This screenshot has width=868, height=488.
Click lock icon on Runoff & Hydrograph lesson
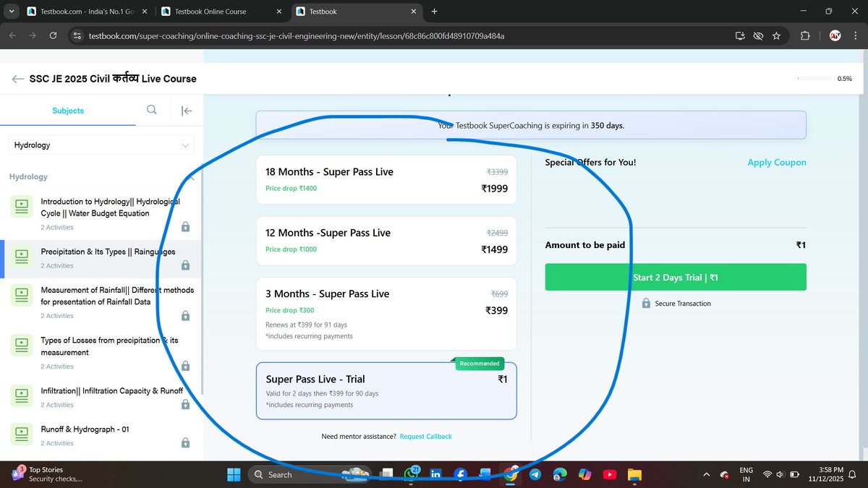coord(186,443)
